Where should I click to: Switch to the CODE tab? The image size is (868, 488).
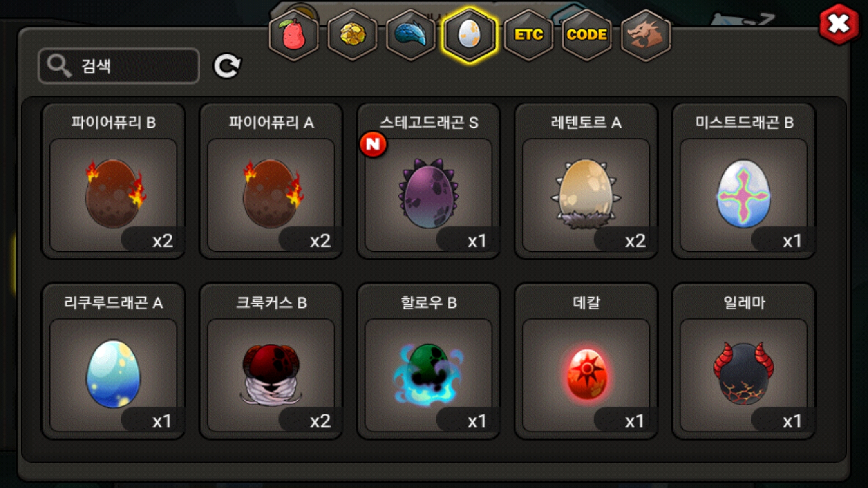point(587,35)
